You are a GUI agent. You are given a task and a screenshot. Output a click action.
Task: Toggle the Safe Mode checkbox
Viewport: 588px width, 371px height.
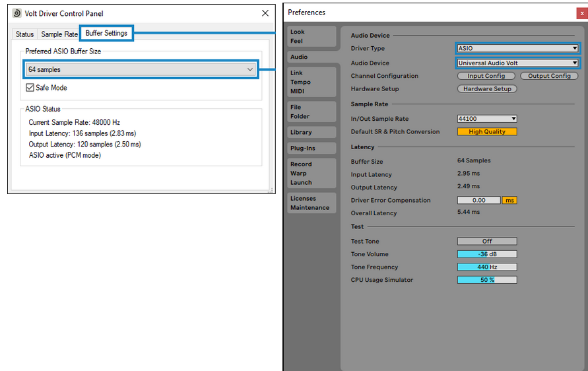(30, 87)
